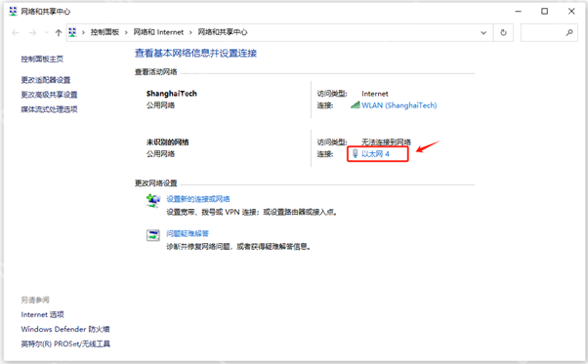Select the 未识别的网络 network name text
The width and height of the screenshot is (588, 364).
pos(167,142)
